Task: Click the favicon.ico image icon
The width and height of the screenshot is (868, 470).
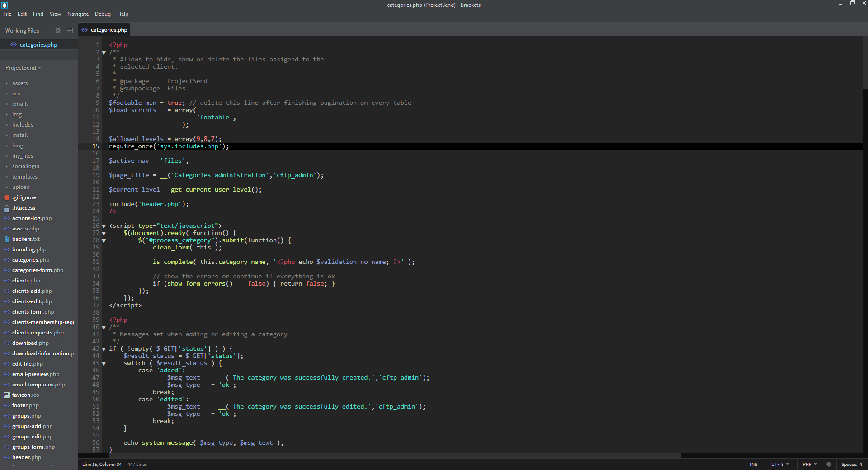Action: (7, 395)
